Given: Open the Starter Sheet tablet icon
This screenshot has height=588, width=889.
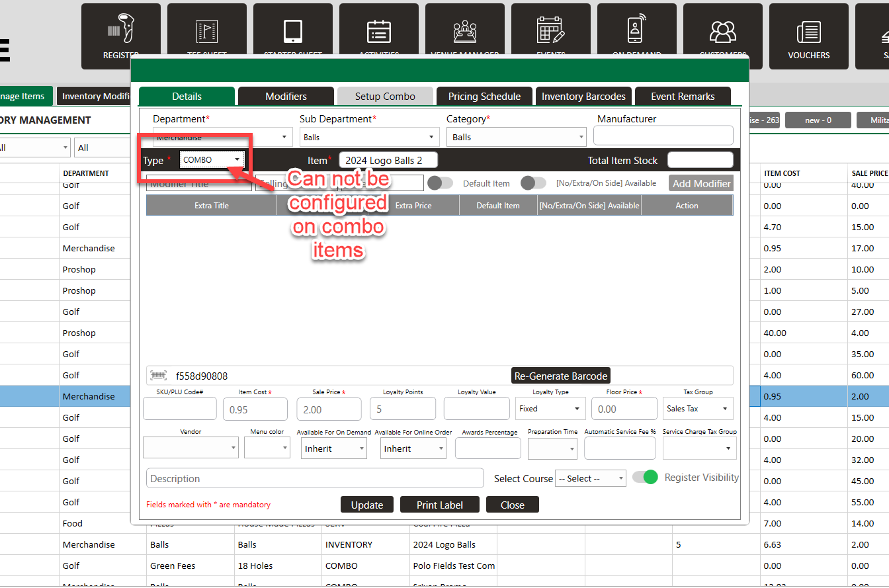Looking at the screenshot, I should (293, 31).
